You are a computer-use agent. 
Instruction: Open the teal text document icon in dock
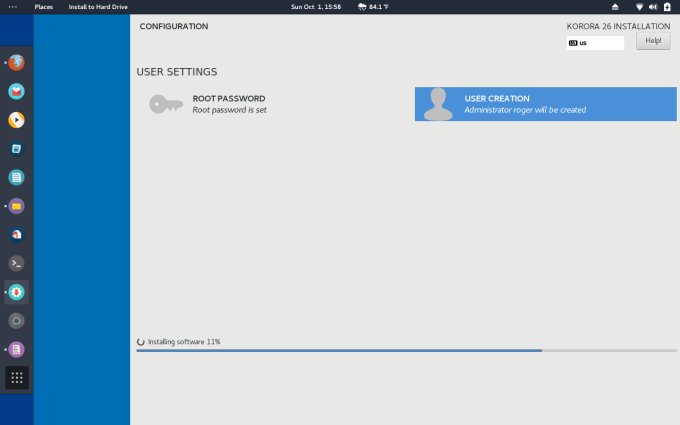16,177
